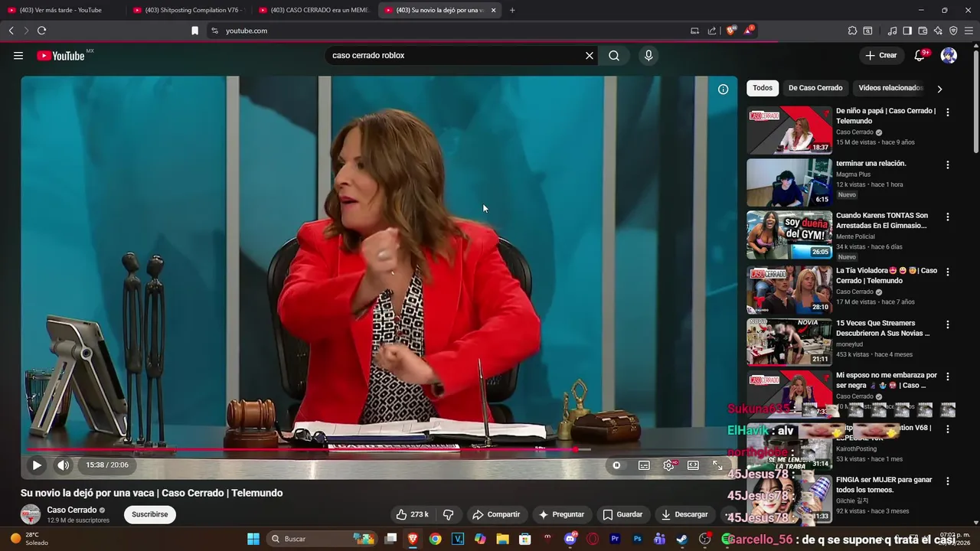Open the Brave Shields lion icon

point(731,31)
